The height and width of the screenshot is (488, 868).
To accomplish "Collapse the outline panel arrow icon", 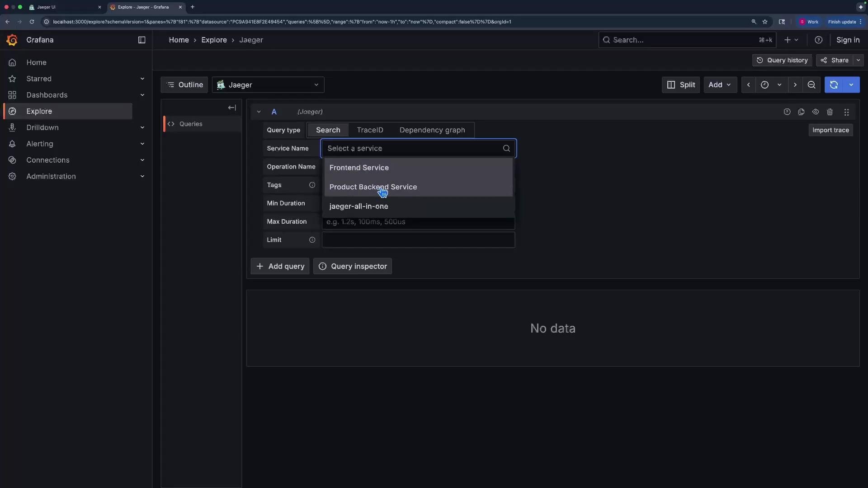I will [232, 108].
